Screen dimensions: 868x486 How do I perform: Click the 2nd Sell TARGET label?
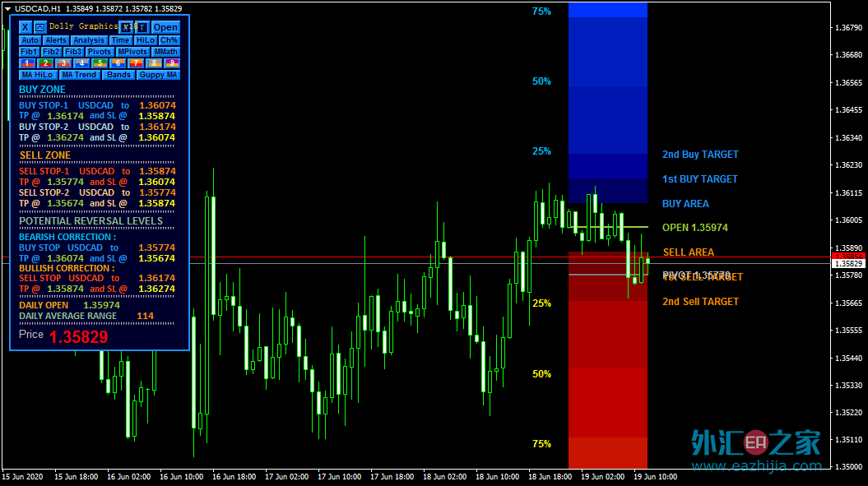click(700, 302)
